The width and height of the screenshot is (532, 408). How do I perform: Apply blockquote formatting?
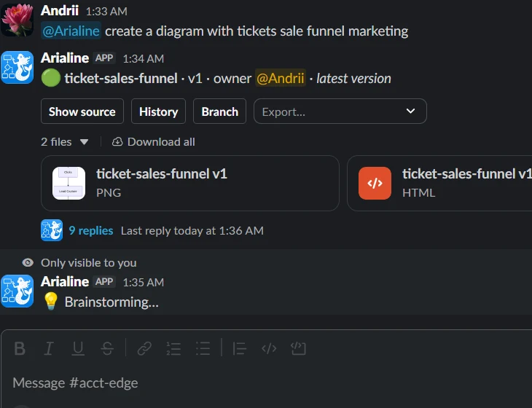click(x=240, y=348)
